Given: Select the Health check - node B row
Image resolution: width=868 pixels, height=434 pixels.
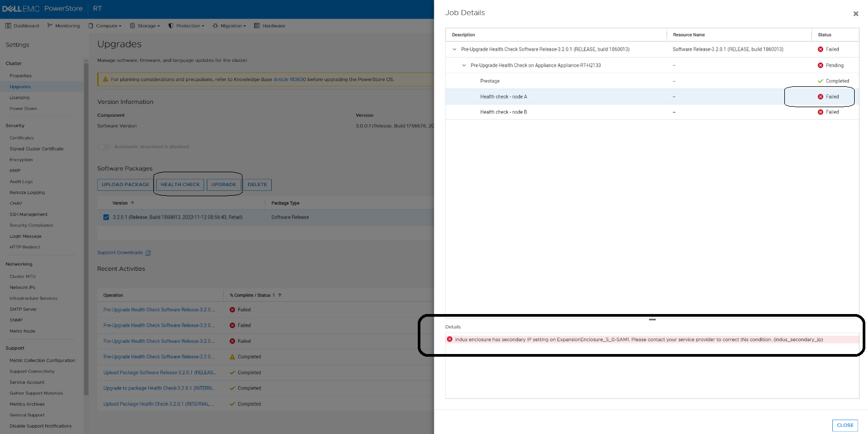Looking at the screenshot, I should (652, 112).
